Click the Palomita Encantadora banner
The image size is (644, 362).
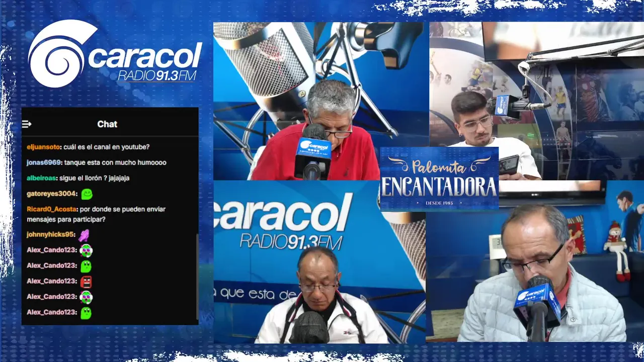[x=439, y=178]
